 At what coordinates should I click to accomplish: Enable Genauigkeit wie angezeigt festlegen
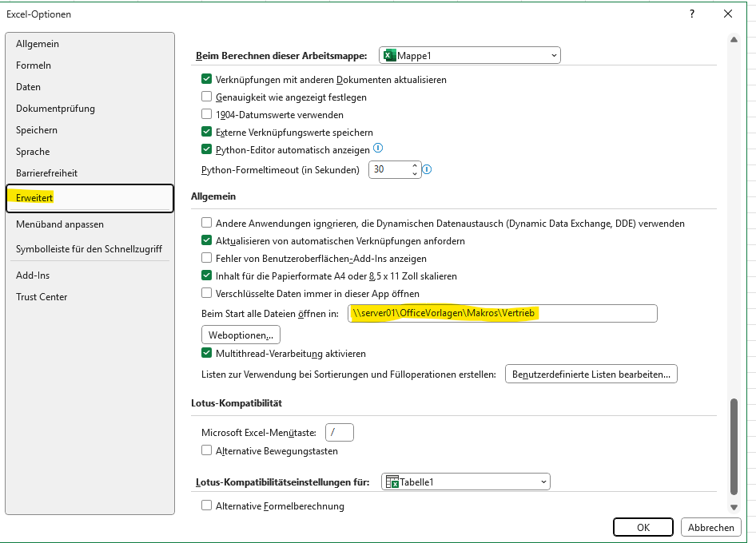[x=206, y=97]
